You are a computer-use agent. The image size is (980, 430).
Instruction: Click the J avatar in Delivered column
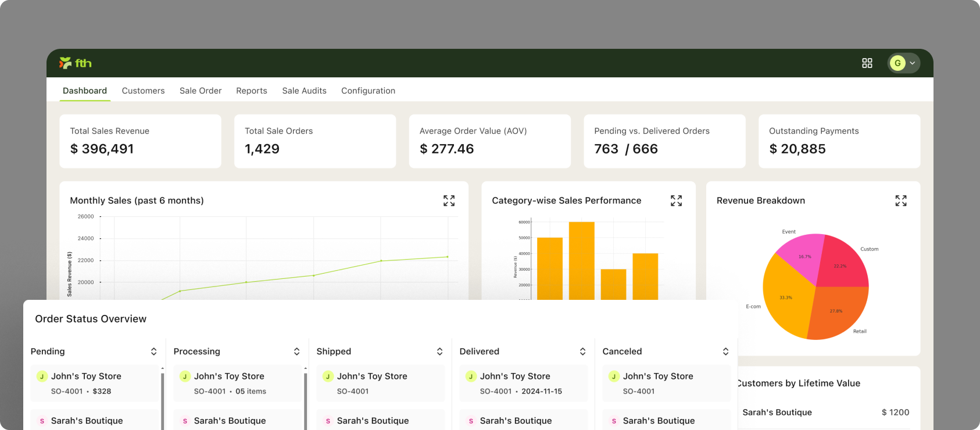(471, 377)
